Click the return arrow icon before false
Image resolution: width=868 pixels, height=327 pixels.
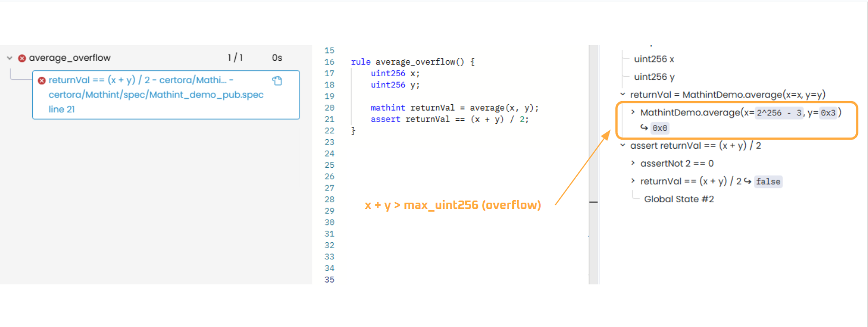(x=747, y=181)
